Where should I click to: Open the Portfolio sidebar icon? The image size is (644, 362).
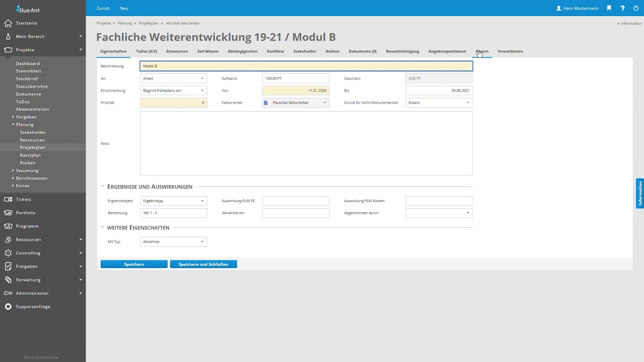[x=8, y=213]
